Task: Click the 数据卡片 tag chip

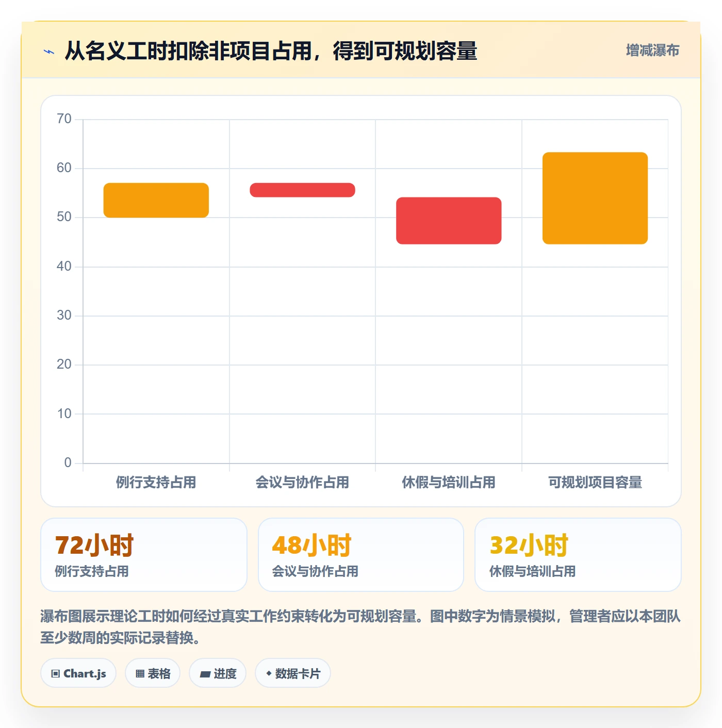Action: coord(292,673)
